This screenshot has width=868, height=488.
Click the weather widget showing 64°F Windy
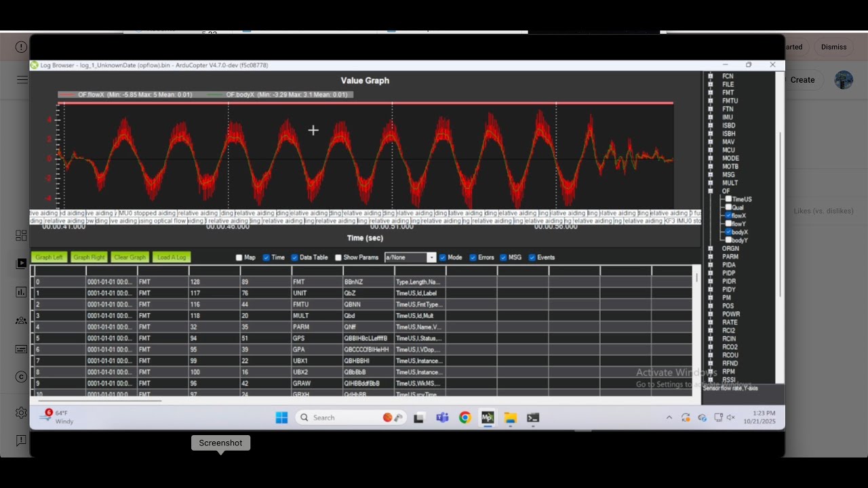point(58,417)
